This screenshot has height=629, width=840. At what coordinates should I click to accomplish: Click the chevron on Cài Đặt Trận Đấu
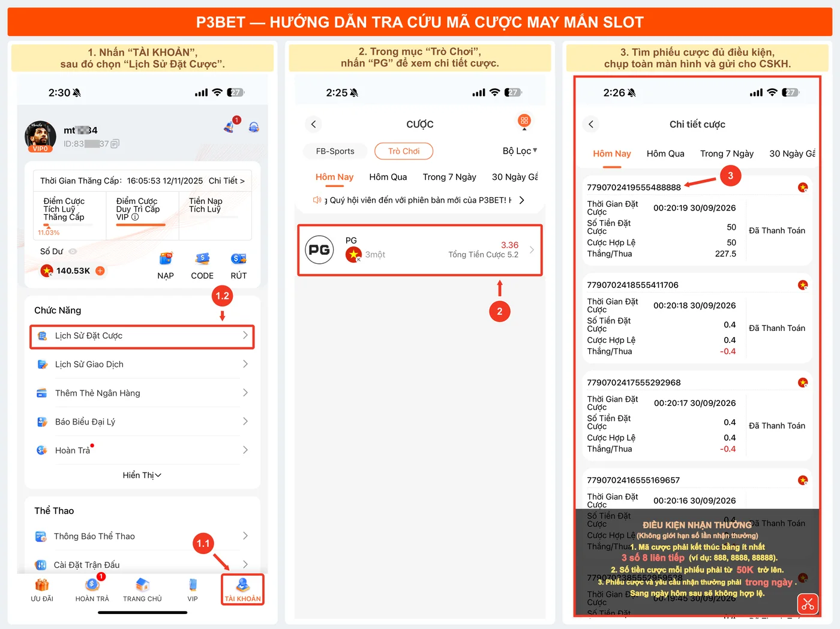click(x=245, y=564)
